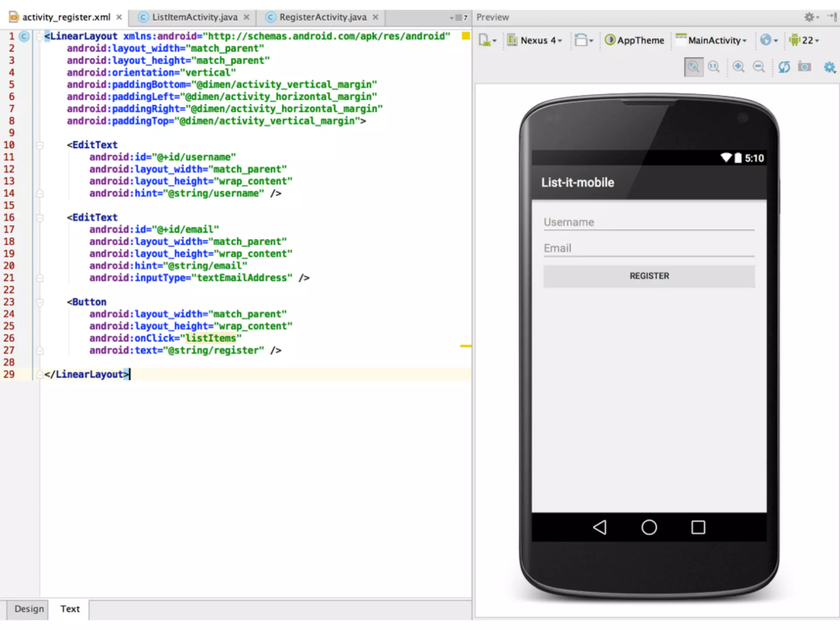Open preview render settings gear
Screen dimensions: 840x630
829,67
